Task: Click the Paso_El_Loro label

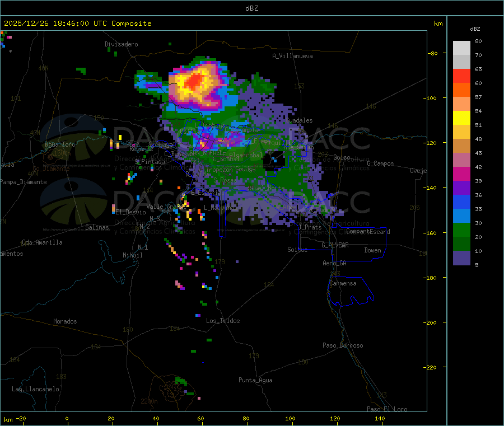Action: pos(387,409)
